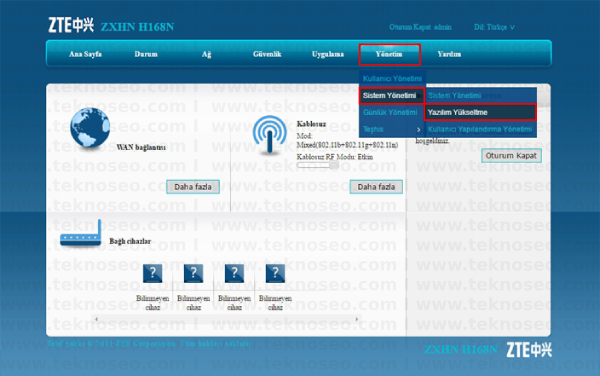
Task: Click the wireless RF signal strength bar
Action: coord(318,165)
